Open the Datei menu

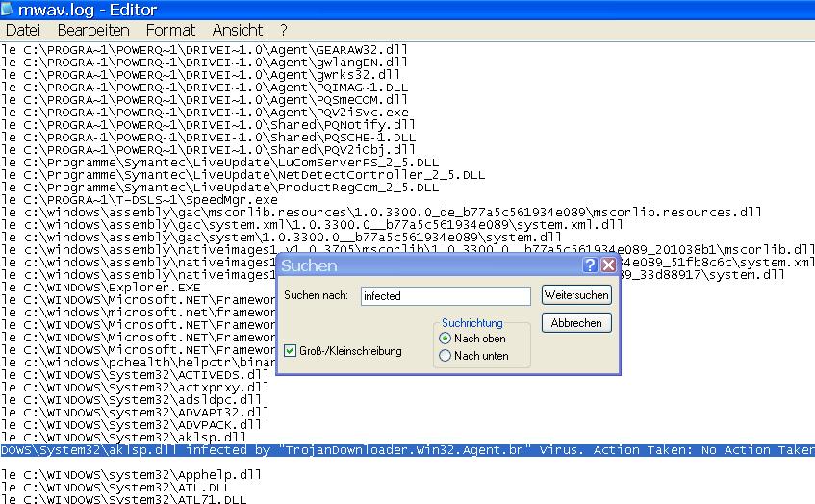point(23,31)
